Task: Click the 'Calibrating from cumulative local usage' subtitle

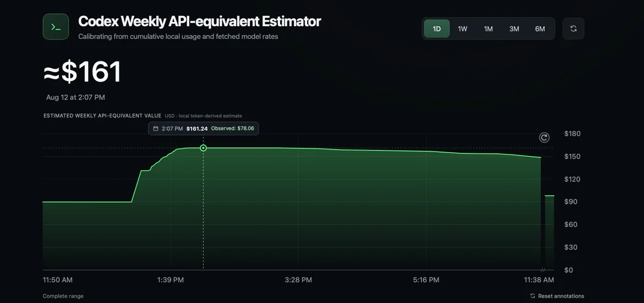Action: pyautogui.click(x=178, y=36)
